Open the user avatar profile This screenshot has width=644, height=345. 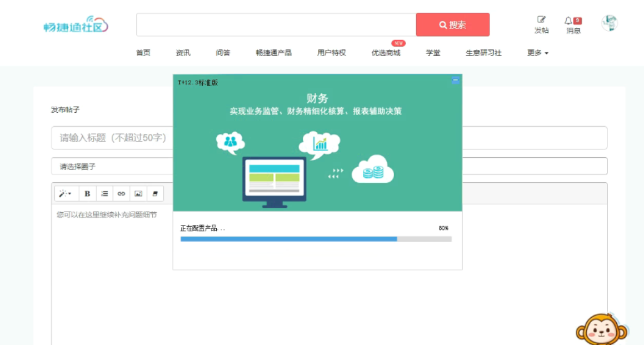(610, 23)
